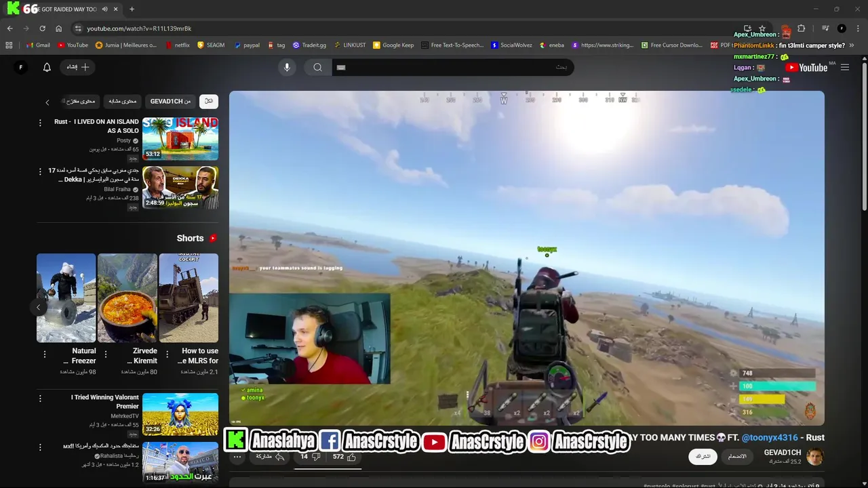The width and height of the screenshot is (868, 488).
Task: Click the Subscribe (اشتراك) button
Action: (703, 456)
